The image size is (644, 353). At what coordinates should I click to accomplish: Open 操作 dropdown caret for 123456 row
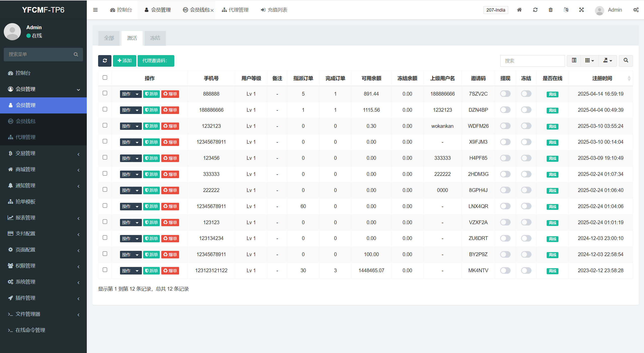137,158
